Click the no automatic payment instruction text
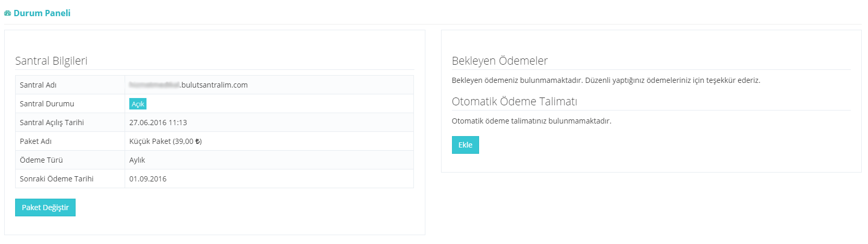Screen dimensions: 868x244 click(531, 121)
